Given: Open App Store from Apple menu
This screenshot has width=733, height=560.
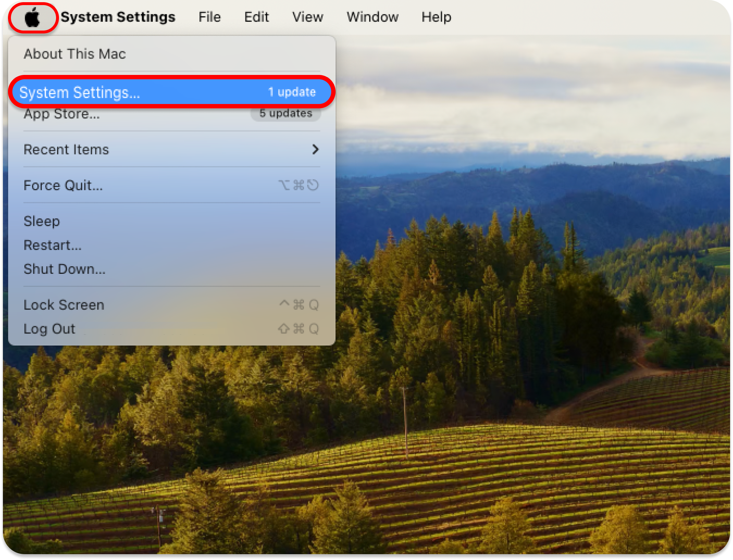Looking at the screenshot, I should [62, 114].
